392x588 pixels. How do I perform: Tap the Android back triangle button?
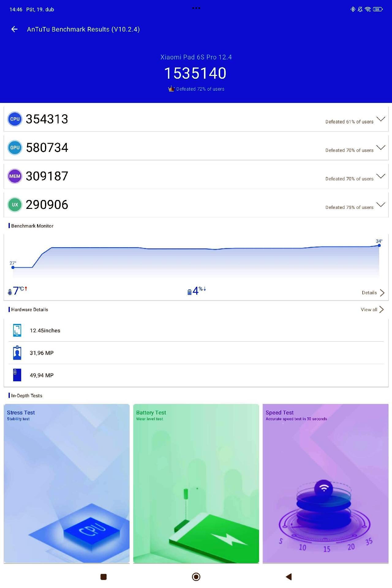[x=288, y=577]
